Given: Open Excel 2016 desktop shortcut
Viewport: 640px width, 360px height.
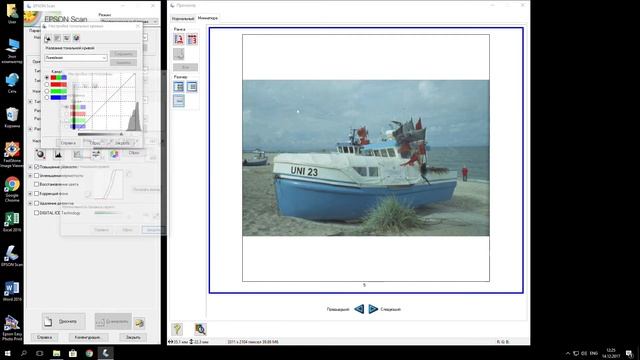Looking at the screenshot, I should (12, 222).
